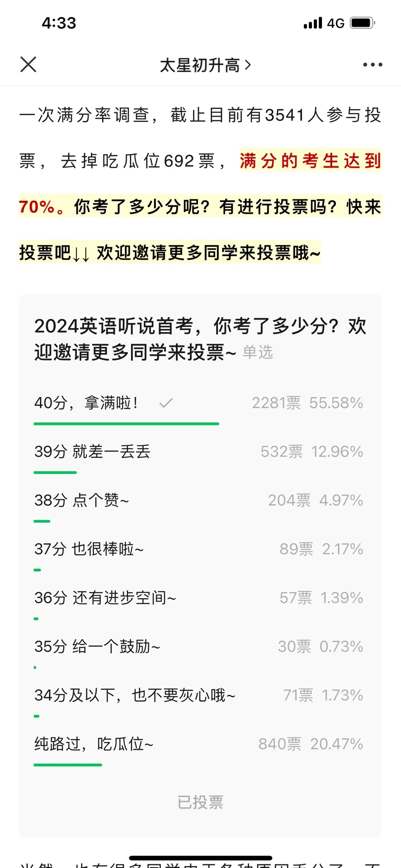The image size is (401, 868).
Task: Tap the 2281票 55.58% vote count
Action: click(307, 403)
